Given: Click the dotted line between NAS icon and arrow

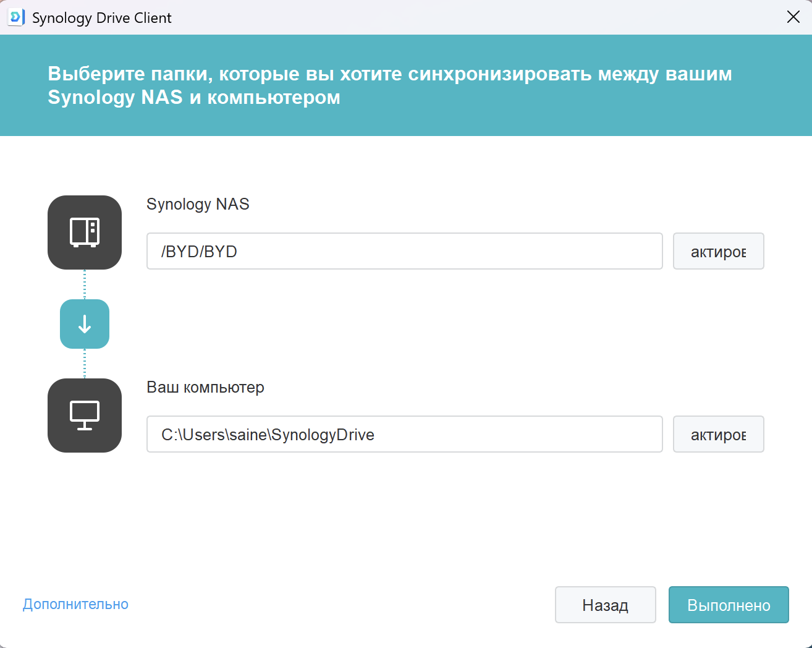Looking at the screenshot, I should point(85,284).
